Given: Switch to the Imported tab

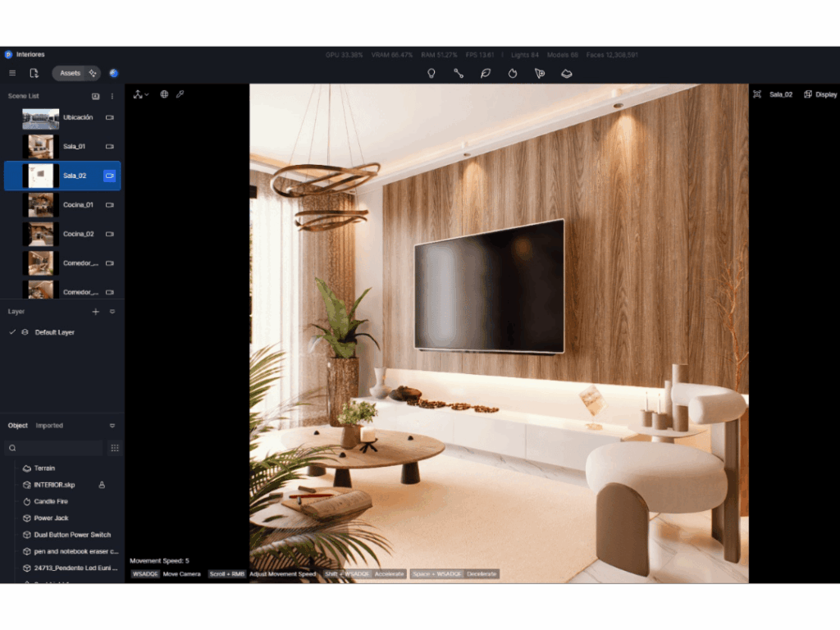Looking at the screenshot, I should [x=49, y=426].
